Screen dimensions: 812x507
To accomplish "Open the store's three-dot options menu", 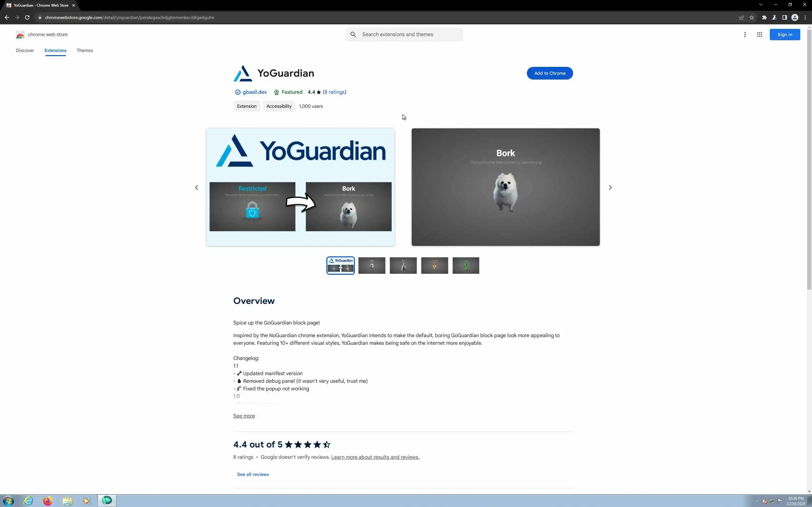I will point(744,35).
